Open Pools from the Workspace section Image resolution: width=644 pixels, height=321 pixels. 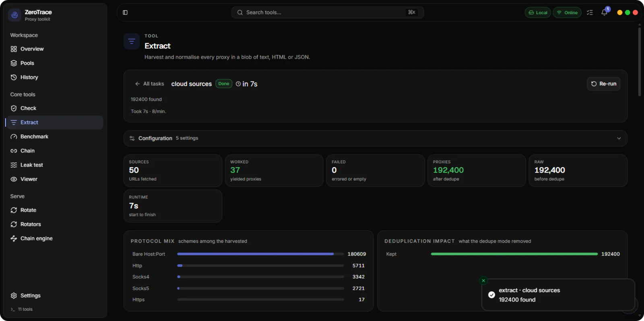coord(55,63)
